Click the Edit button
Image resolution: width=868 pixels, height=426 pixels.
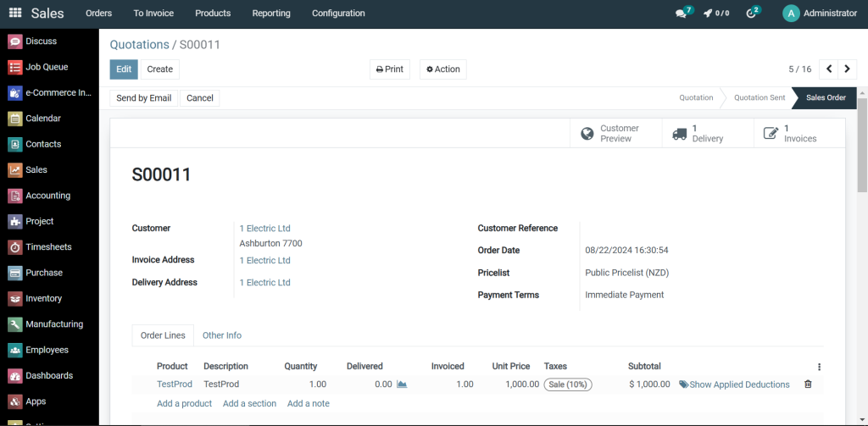coord(124,69)
